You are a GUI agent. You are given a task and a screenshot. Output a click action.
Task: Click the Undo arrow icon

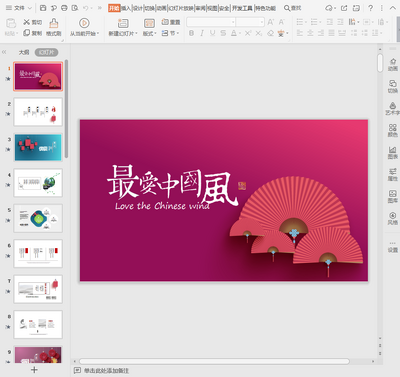tap(86, 8)
